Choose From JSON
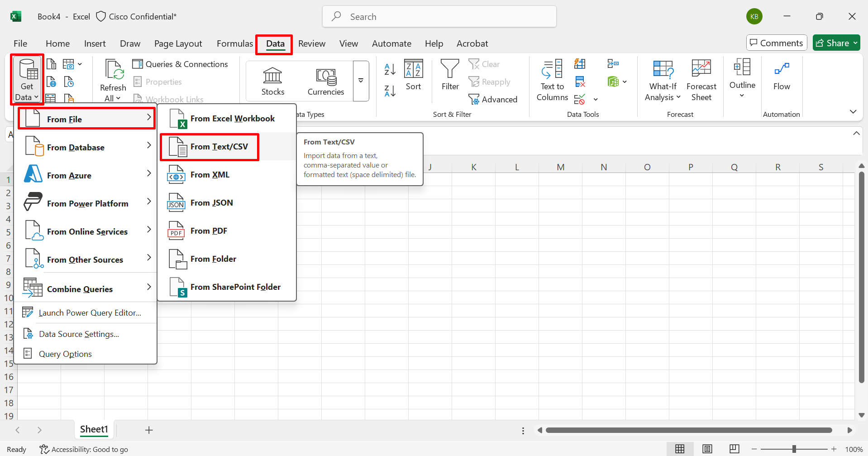868x456 pixels. pos(227,203)
